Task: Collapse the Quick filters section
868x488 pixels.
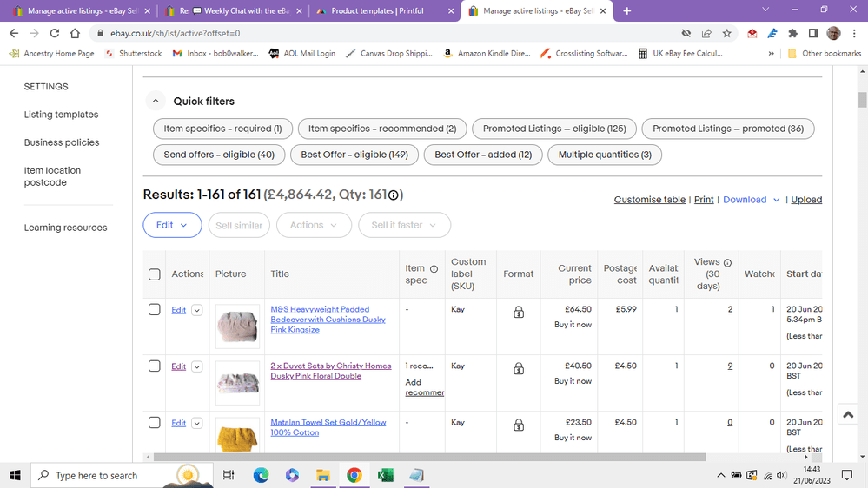Action: tap(156, 102)
